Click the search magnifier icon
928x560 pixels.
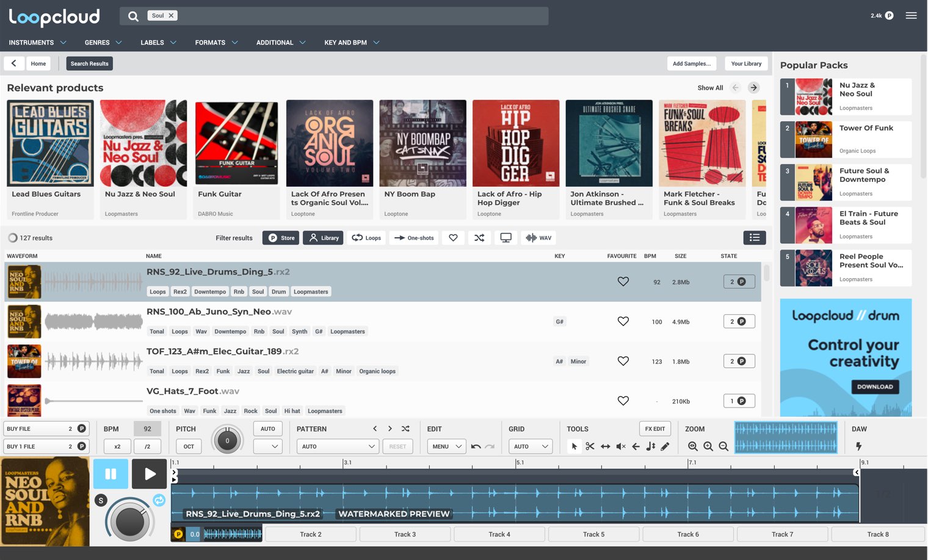(x=133, y=16)
